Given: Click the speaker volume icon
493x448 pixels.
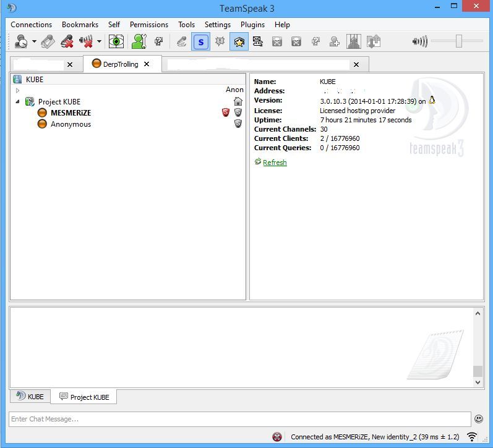Looking at the screenshot, I should pos(420,41).
